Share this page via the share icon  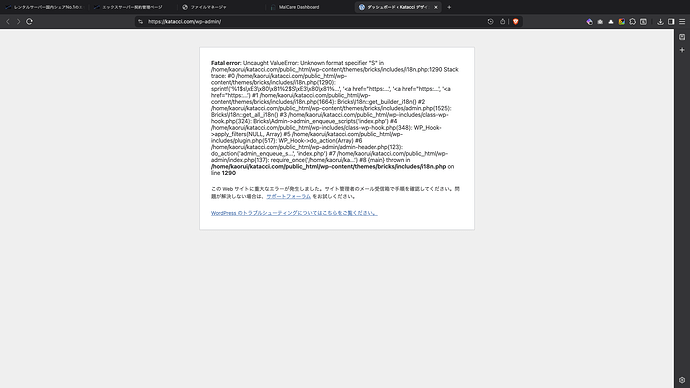[503, 22]
